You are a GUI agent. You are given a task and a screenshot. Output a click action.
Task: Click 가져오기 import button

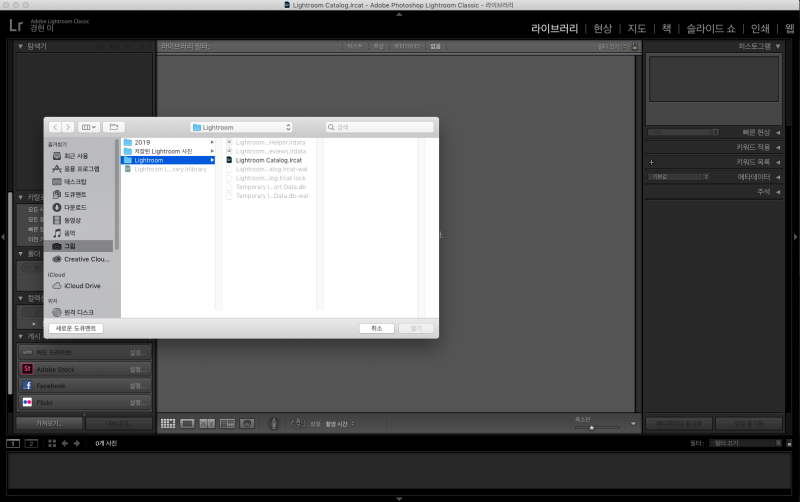pos(49,423)
